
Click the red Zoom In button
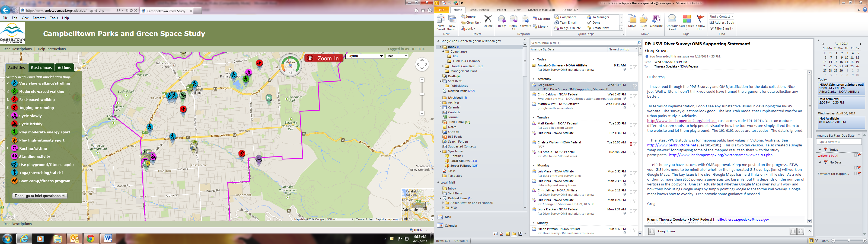324,58
